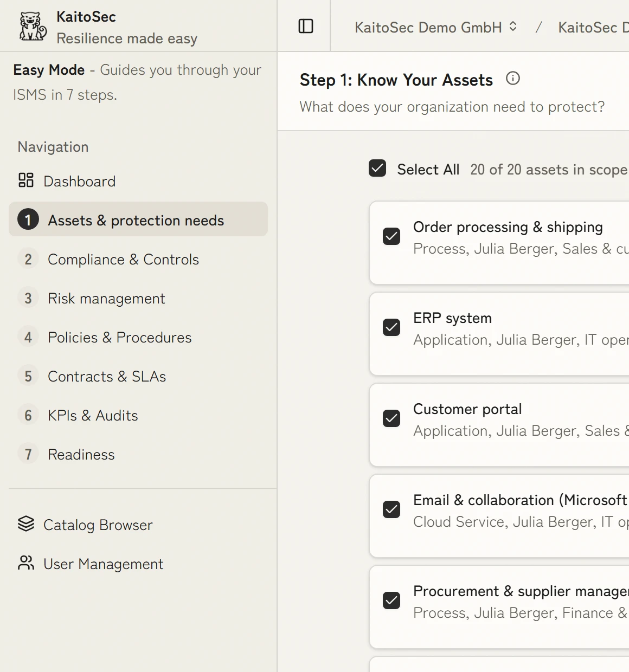Click 'Resilience made easy' tagline
629x672 pixels.
tap(127, 38)
